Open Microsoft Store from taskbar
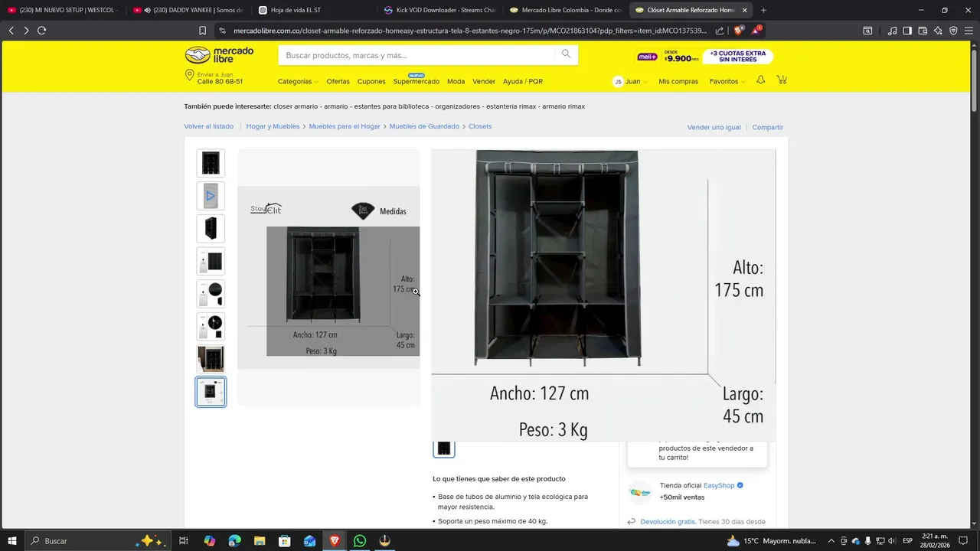The height and width of the screenshot is (551, 980). 284,541
